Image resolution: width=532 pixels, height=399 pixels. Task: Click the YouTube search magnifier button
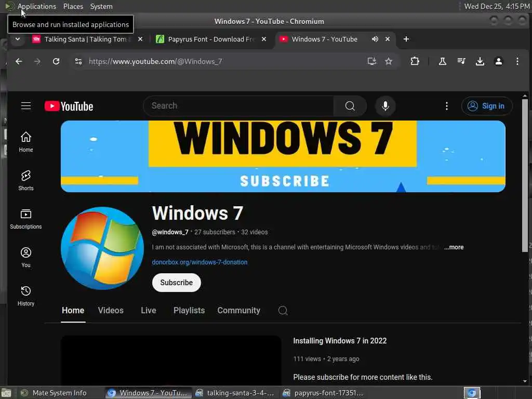click(x=350, y=106)
